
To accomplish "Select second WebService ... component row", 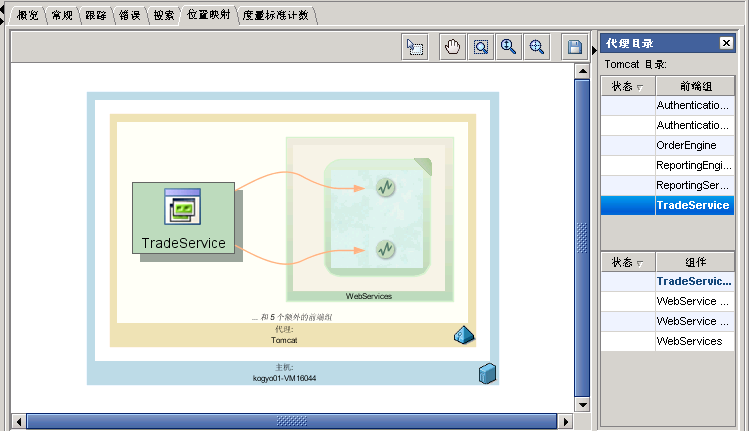I will [x=667, y=322].
